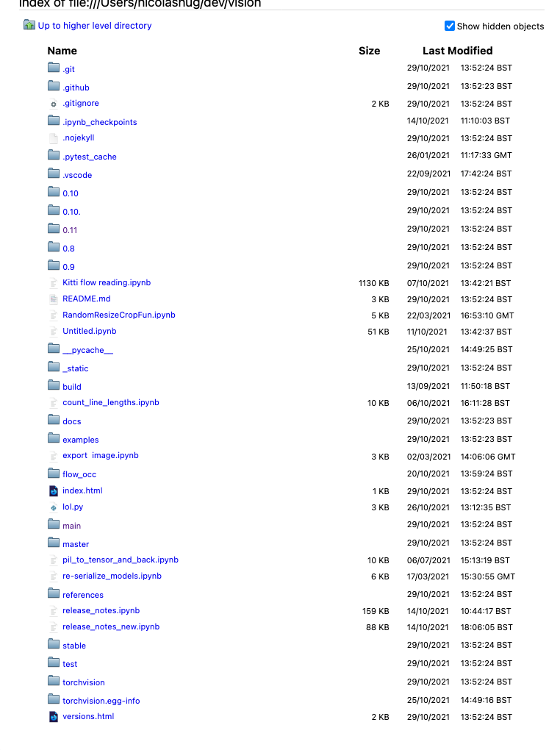
Task: Click the folder icon for stable
Action: point(54,644)
